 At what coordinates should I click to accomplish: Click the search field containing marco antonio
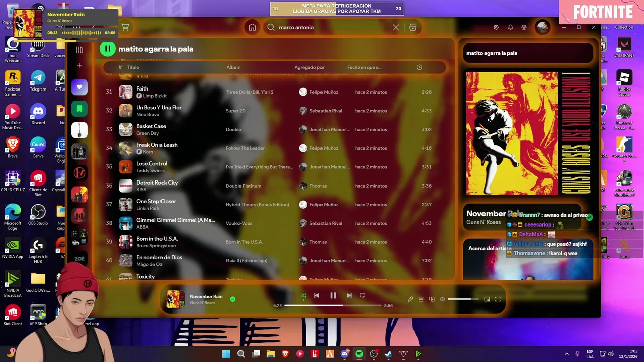(x=332, y=27)
